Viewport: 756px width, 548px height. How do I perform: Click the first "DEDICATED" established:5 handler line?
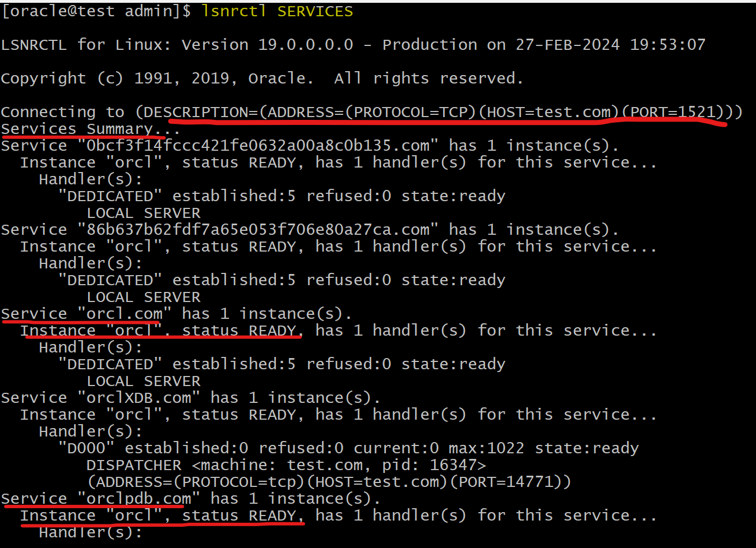(x=282, y=196)
